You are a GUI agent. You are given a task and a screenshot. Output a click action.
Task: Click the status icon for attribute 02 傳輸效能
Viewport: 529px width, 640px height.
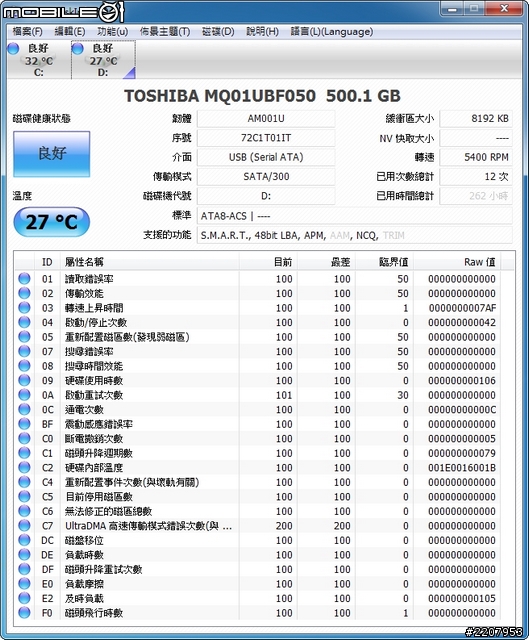24,293
